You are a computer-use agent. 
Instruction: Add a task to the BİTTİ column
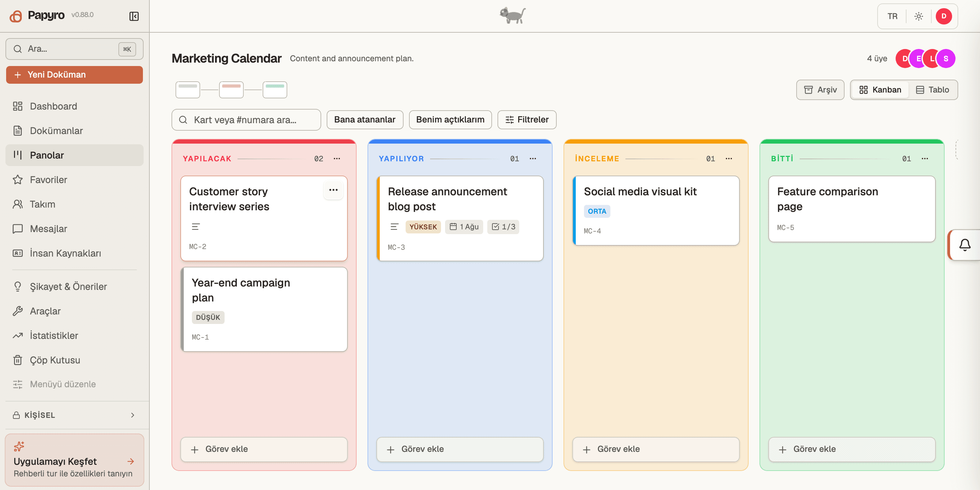852,449
